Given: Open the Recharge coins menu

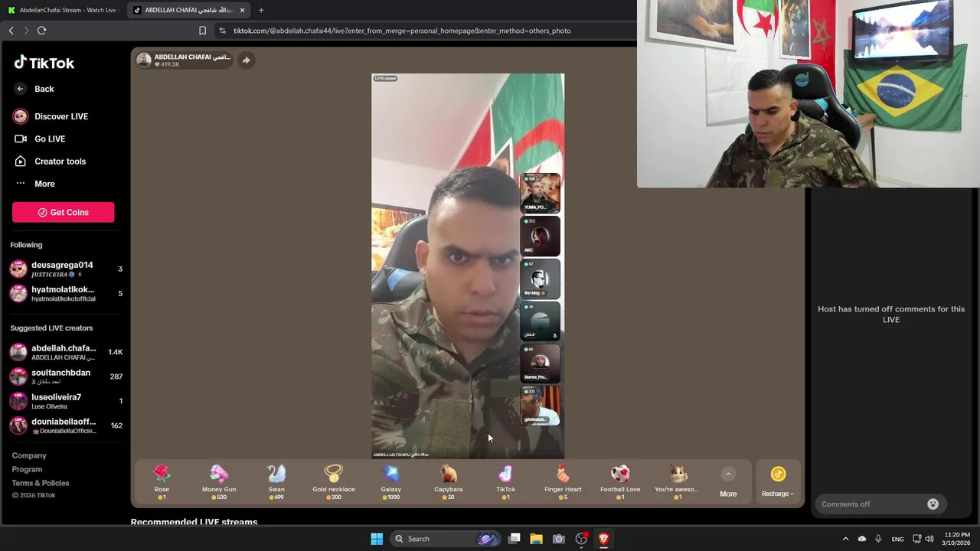Looking at the screenshot, I should [778, 482].
